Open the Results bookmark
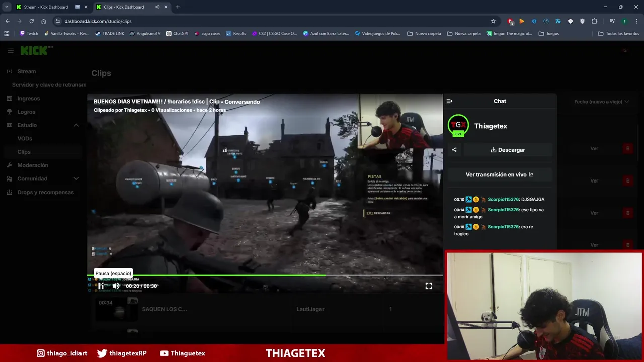The height and width of the screenshot is (362, 644). 236,34
